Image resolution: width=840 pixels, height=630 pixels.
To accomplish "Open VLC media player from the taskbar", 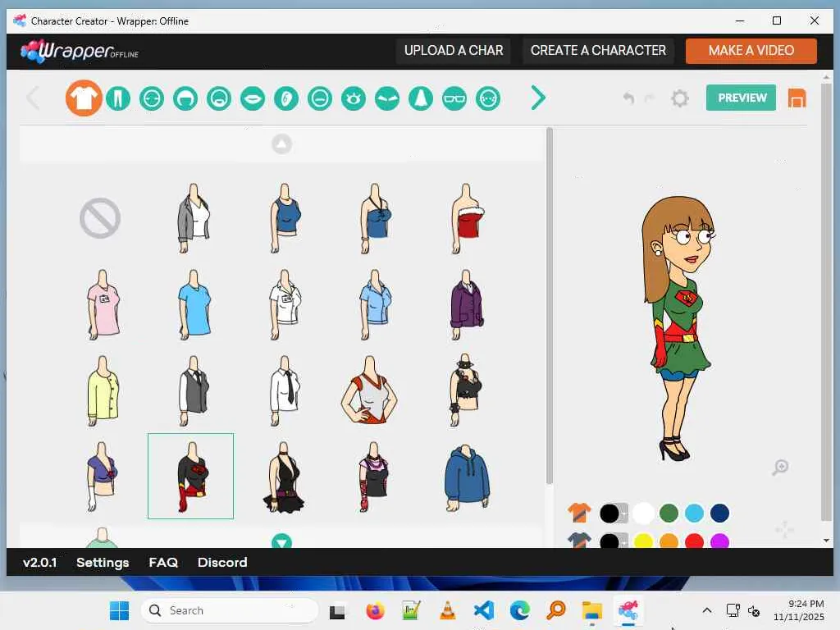I will [x=447, y=610].
